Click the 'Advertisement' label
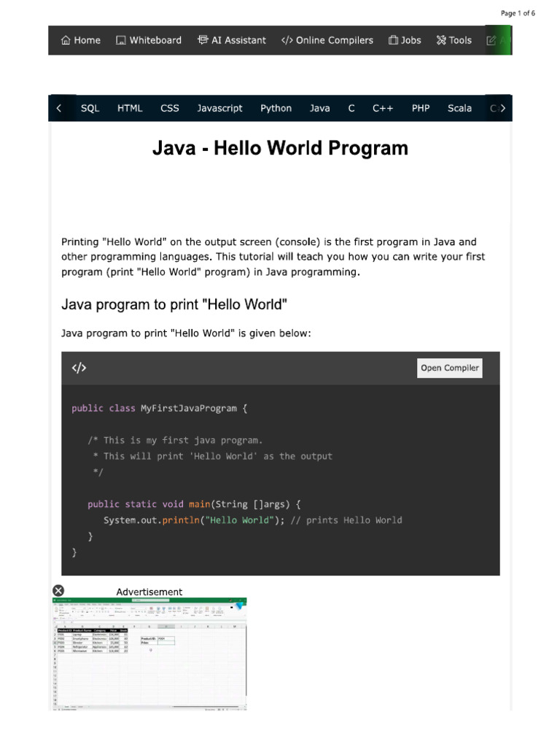Viewport: 560px width, 747px height. 149,592
